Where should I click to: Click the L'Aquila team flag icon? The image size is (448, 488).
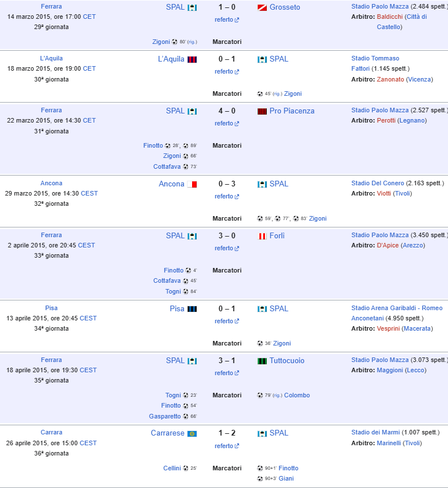coord(192,59)
